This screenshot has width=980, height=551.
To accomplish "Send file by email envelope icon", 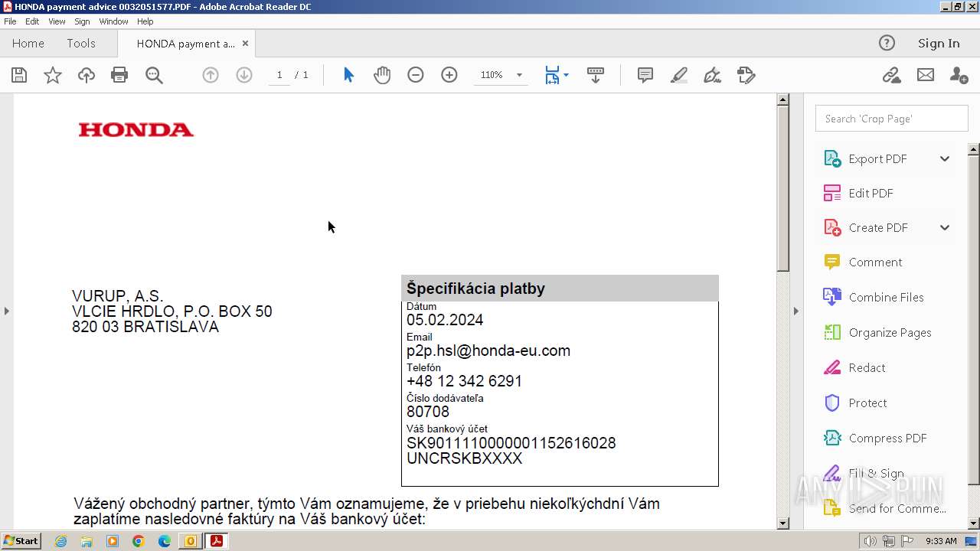I will coord(926,75).
